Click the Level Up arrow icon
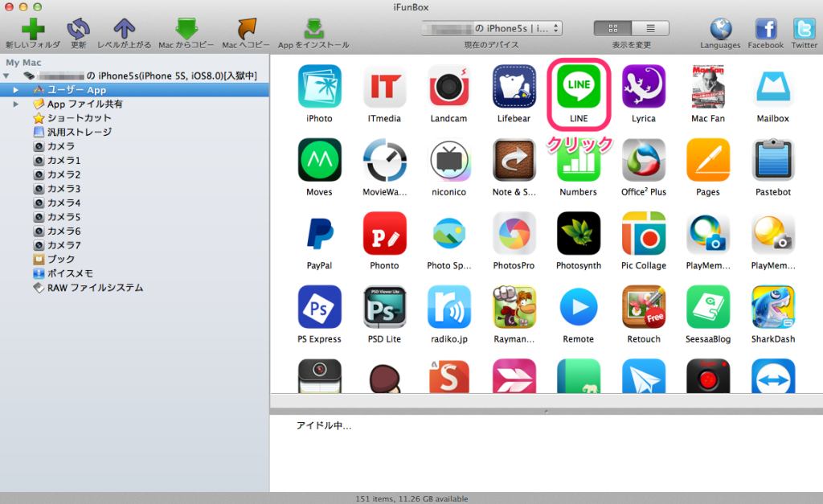The width and height of the screenshot is (823, 504). (x=124, y=27)
